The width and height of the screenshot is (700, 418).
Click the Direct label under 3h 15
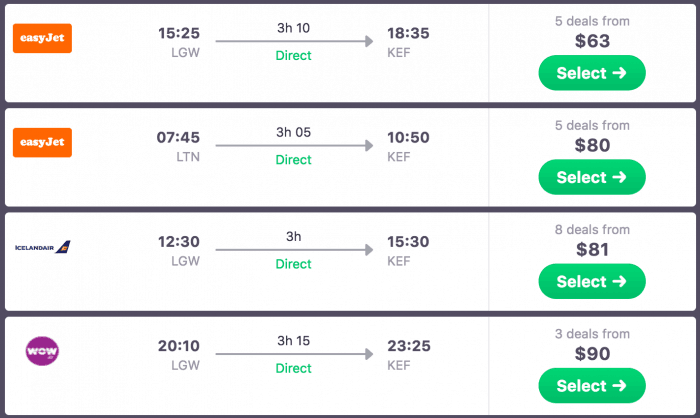pyautogui.click(x=294, y=368)
